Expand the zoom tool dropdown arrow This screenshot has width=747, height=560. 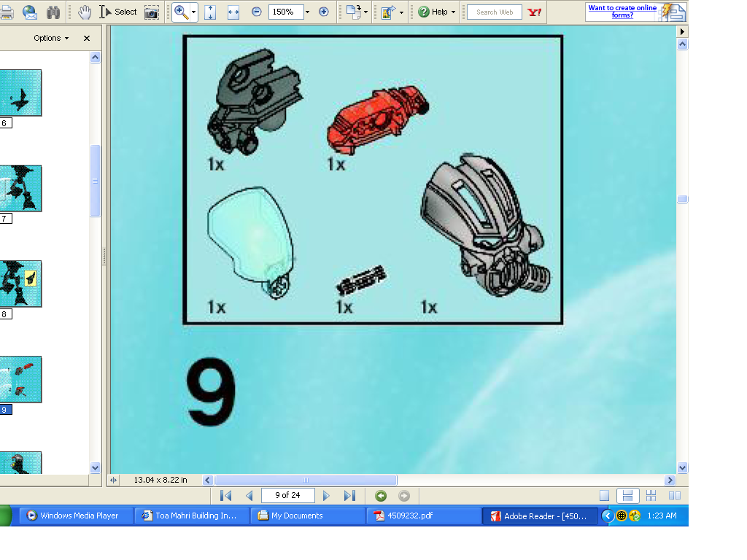tap(193, 12)
